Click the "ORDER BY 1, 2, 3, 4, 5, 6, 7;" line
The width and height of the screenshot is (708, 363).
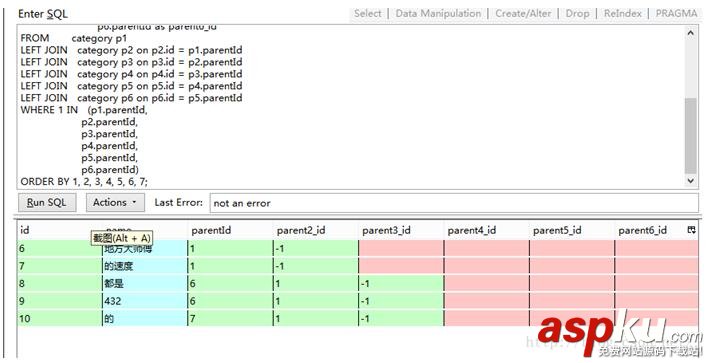point(84,182)
